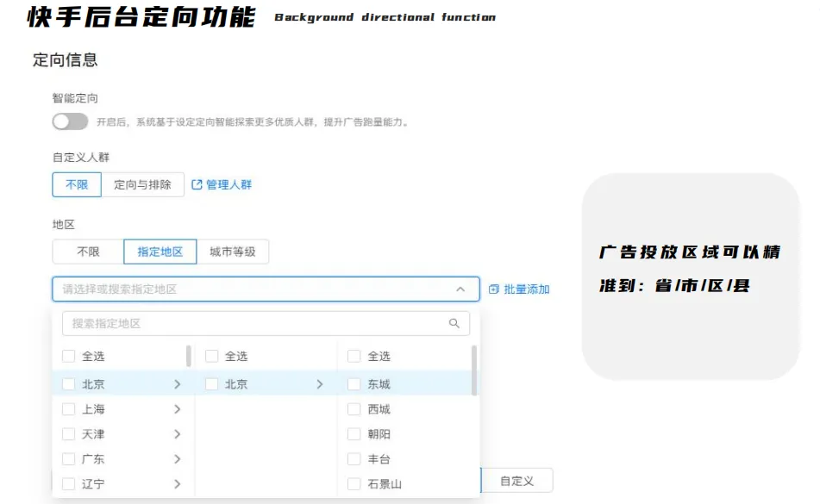Screen dimensions: 820x504
Task: Check the 东城 district checkbox
Action: tap(354, 383)
